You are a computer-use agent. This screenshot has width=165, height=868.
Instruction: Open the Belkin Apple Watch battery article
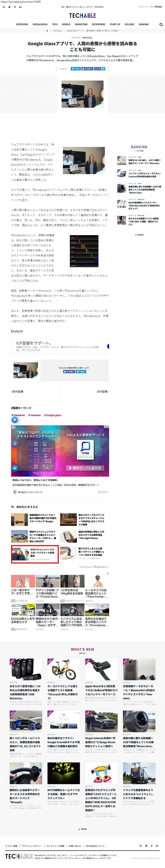pyautogui.click(x=101, y=690)
